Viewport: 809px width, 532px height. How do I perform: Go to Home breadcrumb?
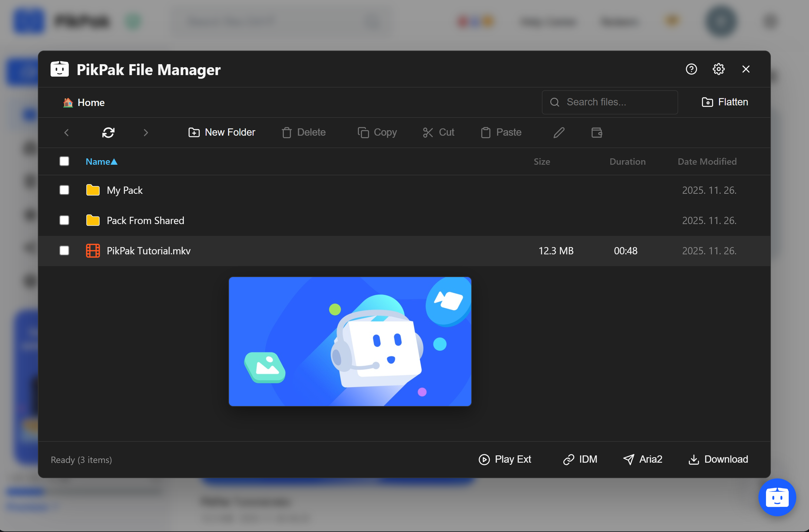click(x=91, y=103)
